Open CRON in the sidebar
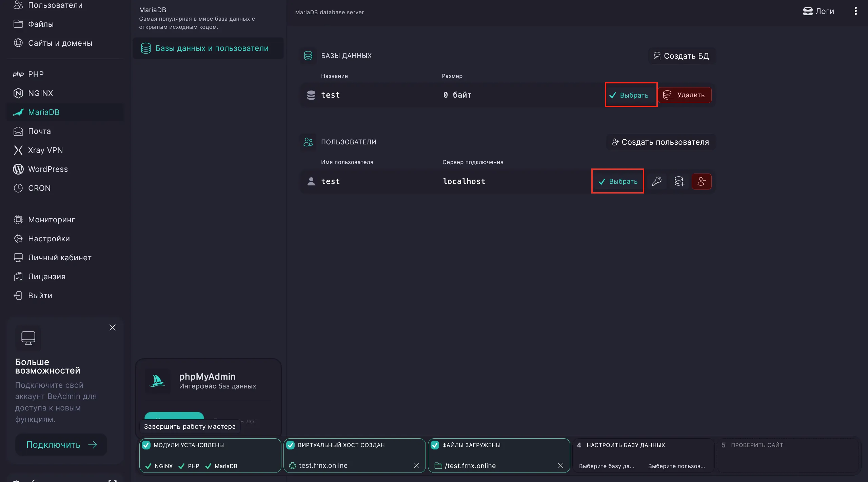Screen dimensions: 868x482 tap(39, 188)
